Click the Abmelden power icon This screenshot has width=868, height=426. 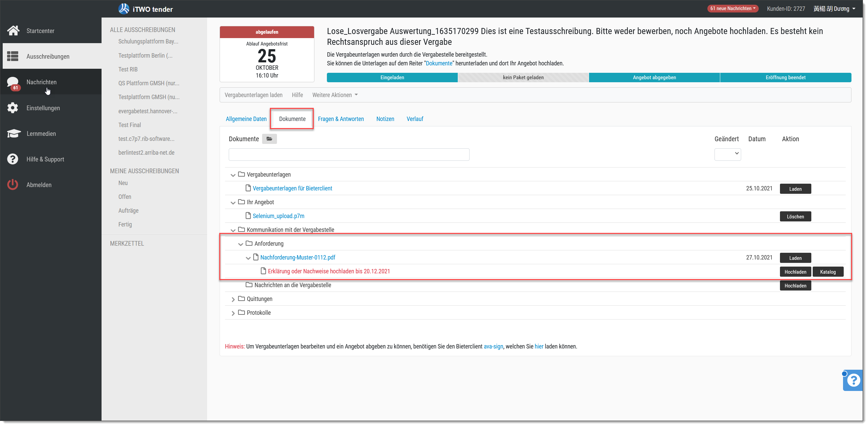click(13, 185)
